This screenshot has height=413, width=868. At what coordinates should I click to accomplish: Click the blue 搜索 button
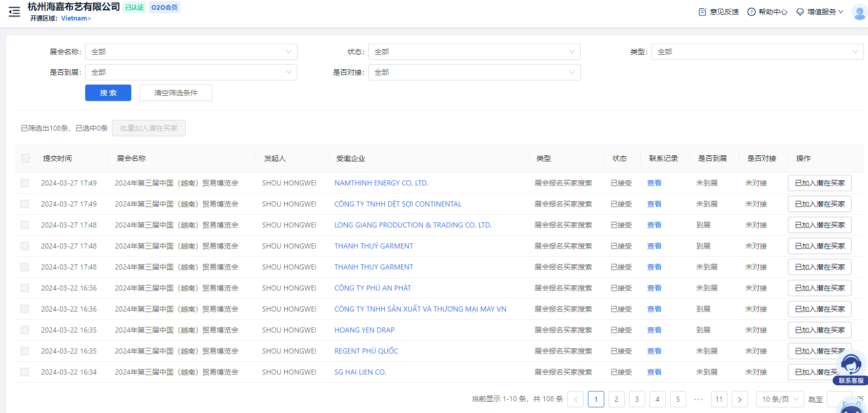(108, 93)
